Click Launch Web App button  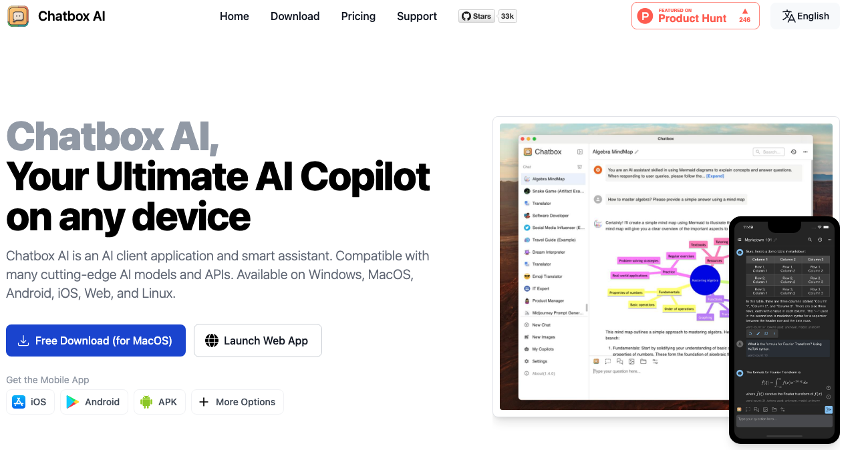258,340
